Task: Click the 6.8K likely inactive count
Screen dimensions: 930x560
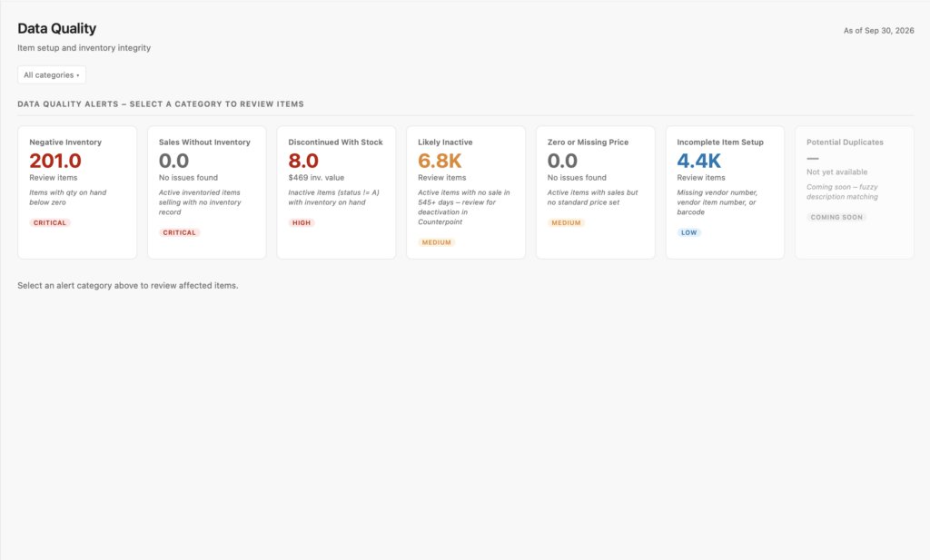Action: pos(440,161)
